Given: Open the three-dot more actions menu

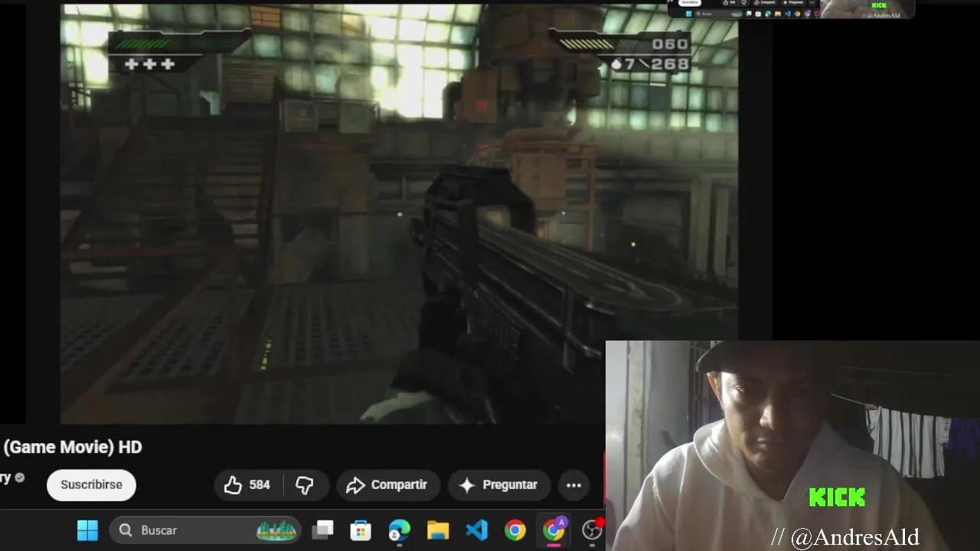Looking at the screenshot, I should [573, 484].
